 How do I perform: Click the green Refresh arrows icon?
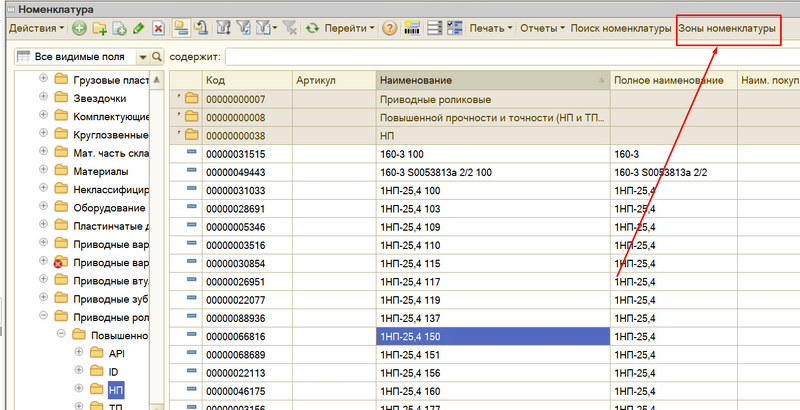click(x=312, y=29)
